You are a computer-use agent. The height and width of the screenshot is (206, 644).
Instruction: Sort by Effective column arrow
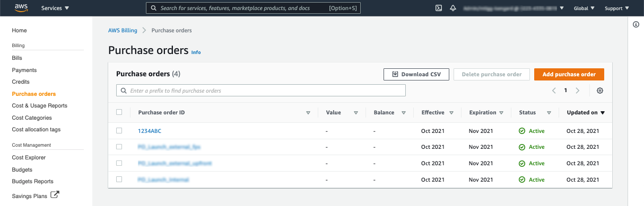451,113
